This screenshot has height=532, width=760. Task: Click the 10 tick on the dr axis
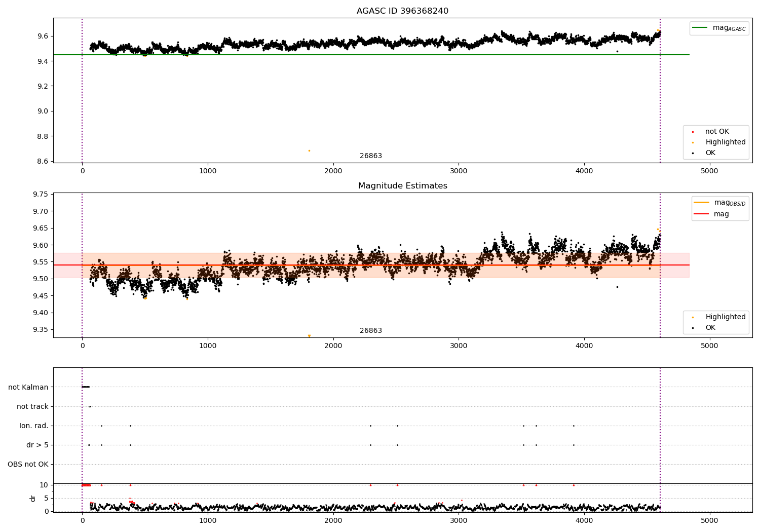click(44, 485)
